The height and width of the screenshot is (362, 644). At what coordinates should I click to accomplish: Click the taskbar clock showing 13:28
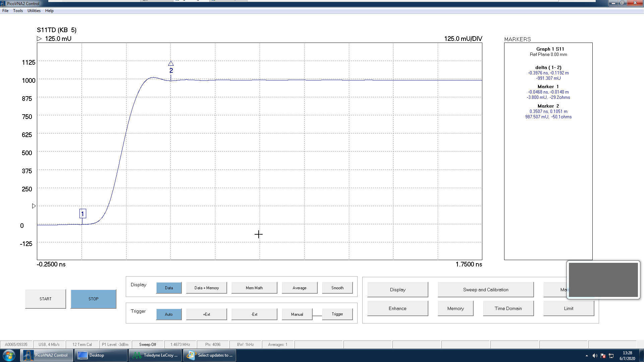pyautogui.click(x=627, y=356)
